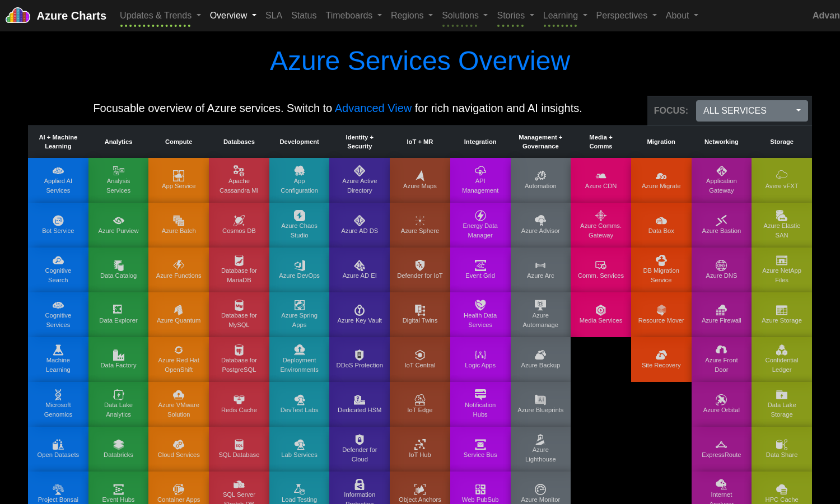
Task: Click the Networking column header
Action: tap(721, 142)
